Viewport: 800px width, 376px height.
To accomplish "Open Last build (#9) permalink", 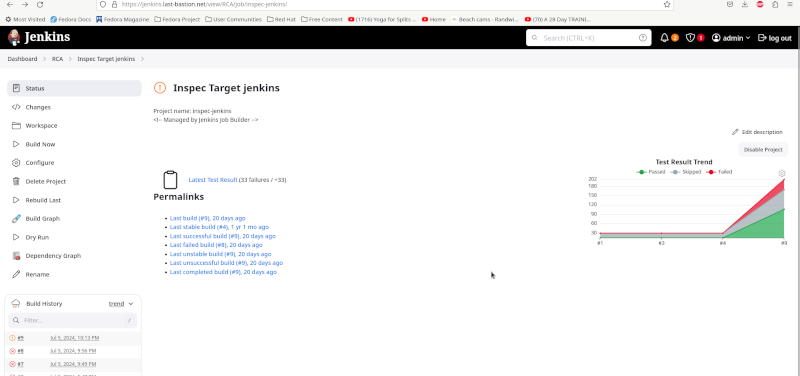I will [208, 218].
